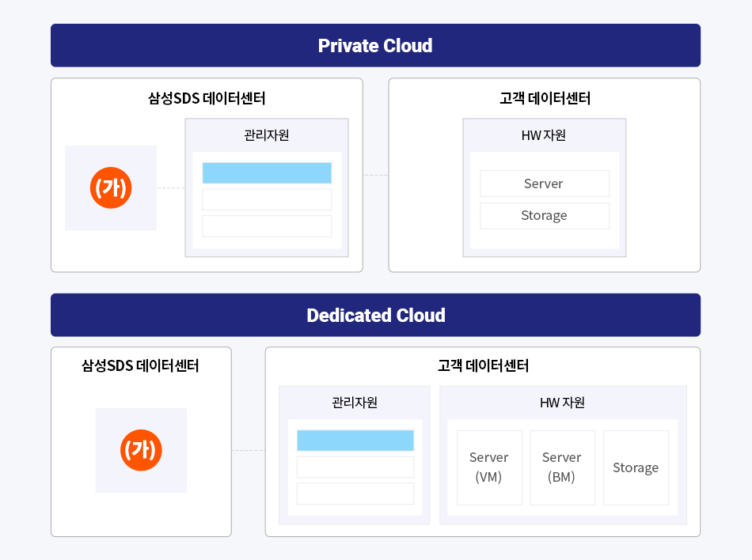Click 고객 데이터센터 title under Private Cloud
This screenshot has height=560, width=752.
pyautogui.click(x=545, y=99)
